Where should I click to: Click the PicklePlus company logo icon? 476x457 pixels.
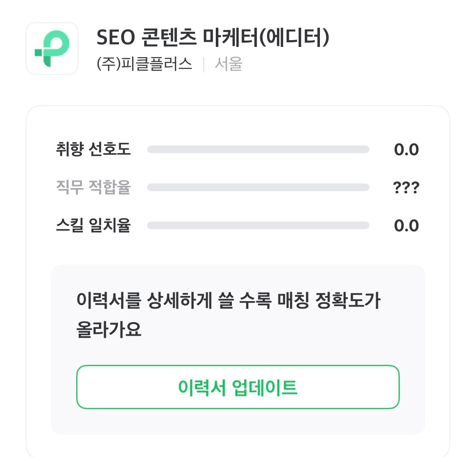[52, 49]
